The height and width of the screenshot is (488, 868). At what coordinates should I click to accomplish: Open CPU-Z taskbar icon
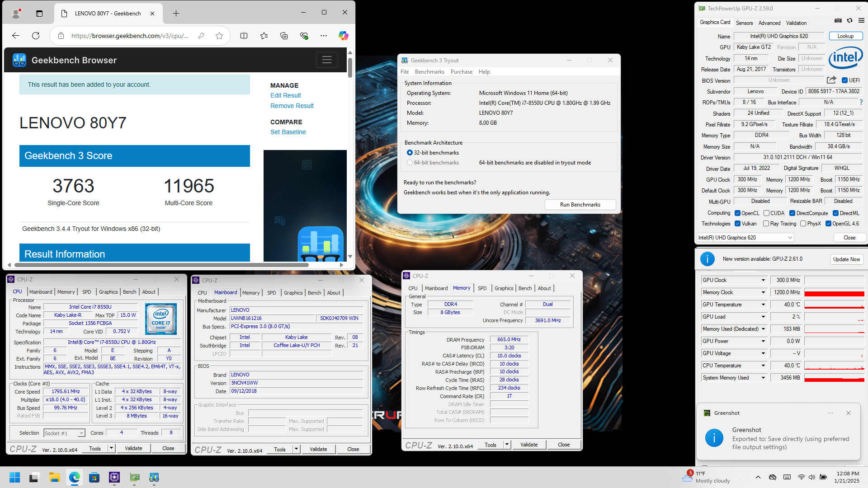114,477
